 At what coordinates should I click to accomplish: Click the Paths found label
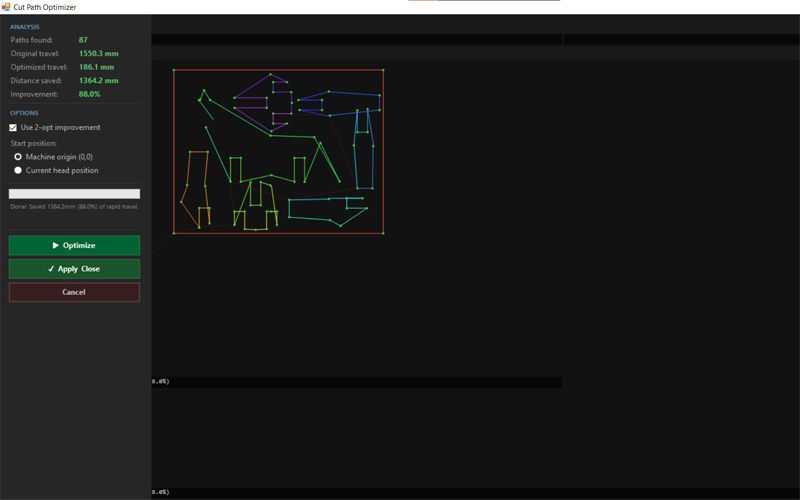tap(32, 40)
